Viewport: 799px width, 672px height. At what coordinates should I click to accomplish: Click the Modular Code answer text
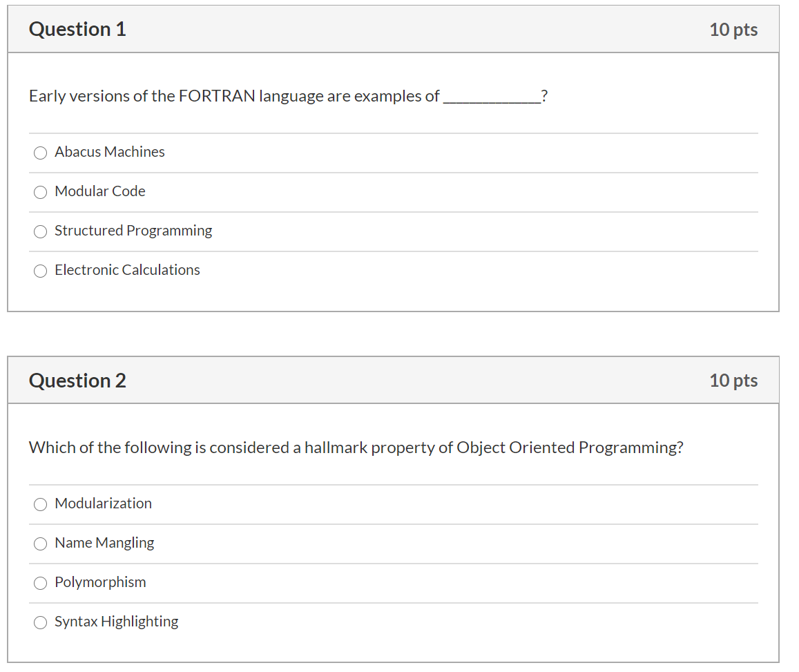click(x=99, y=191)
